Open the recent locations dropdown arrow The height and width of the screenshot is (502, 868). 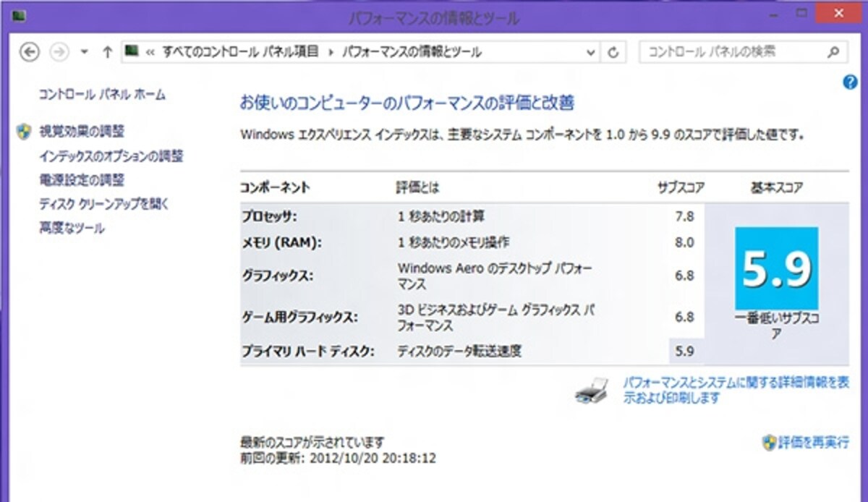[x=84, y=52]
